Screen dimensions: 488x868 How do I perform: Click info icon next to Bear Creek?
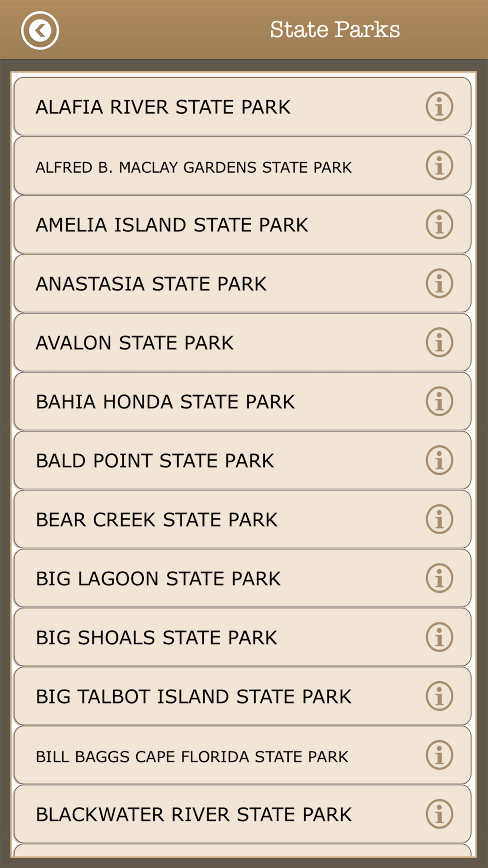(x=439, y=519)
